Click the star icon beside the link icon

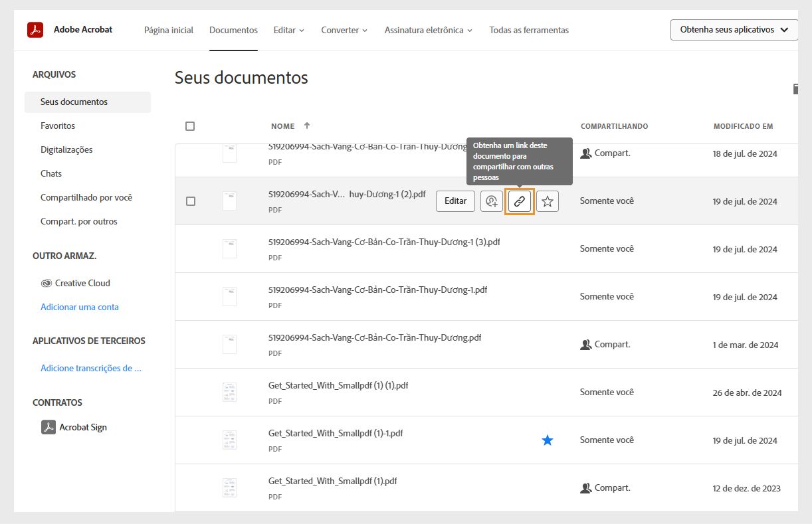coord(548,201)
